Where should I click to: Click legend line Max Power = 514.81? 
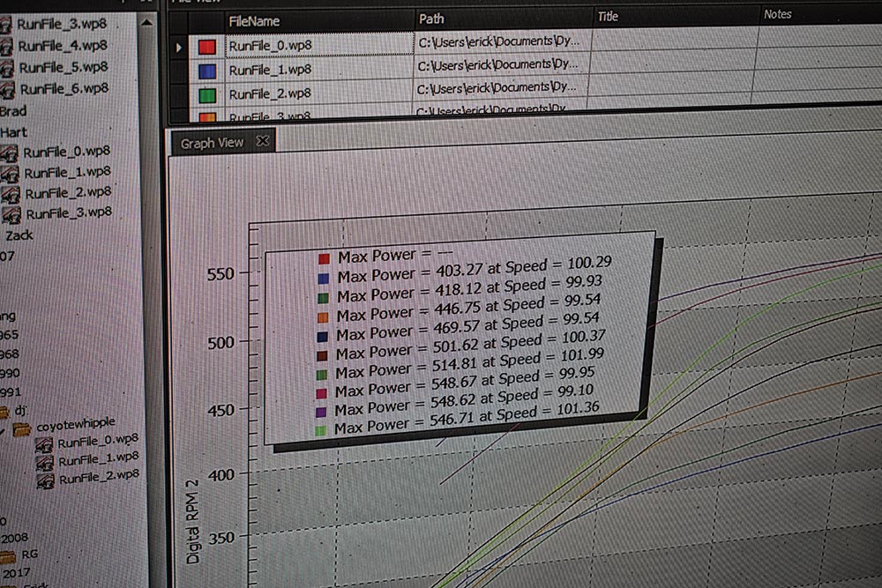pyautogui.click(x=470, y=364)
